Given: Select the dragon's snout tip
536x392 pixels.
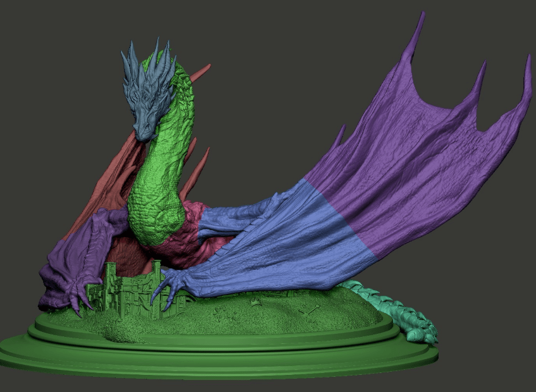Looking at the screenshot, I should (x=144, y=134).
